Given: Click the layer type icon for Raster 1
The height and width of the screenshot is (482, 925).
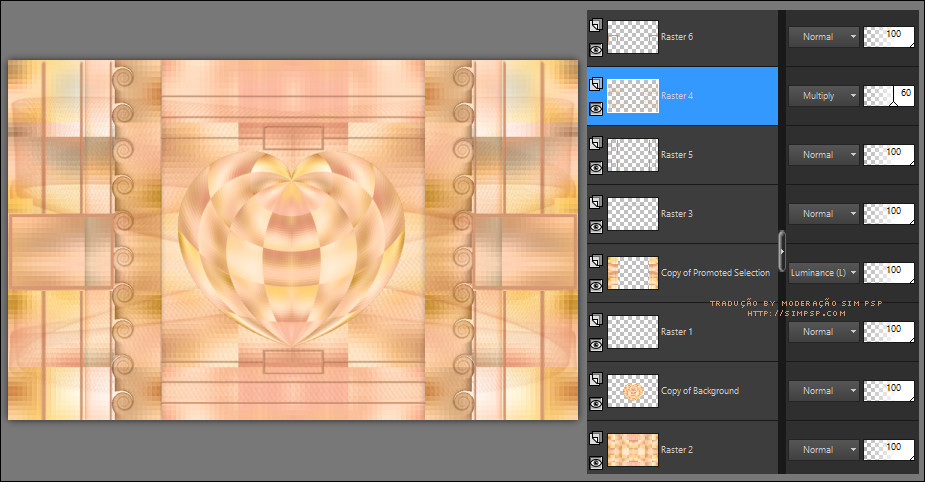Looking at the screenshot, I should [x=596, y=321].
